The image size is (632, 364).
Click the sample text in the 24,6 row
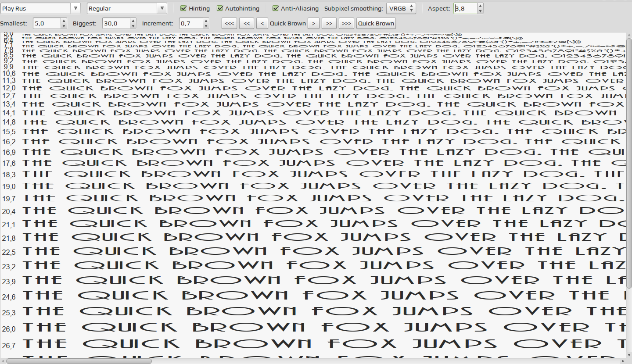point(324,296)
